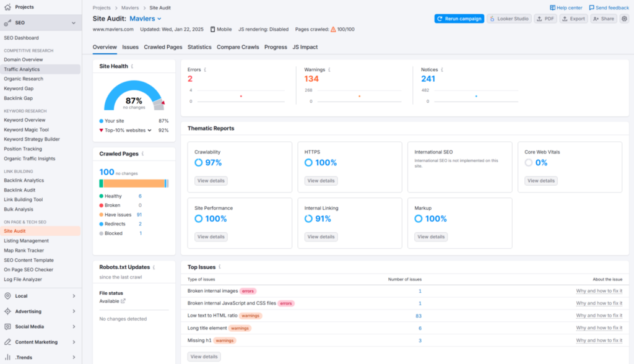This screenshot has width=634, height=364.
Task: Open the JS Impact tab
Action: click(305, 47)
